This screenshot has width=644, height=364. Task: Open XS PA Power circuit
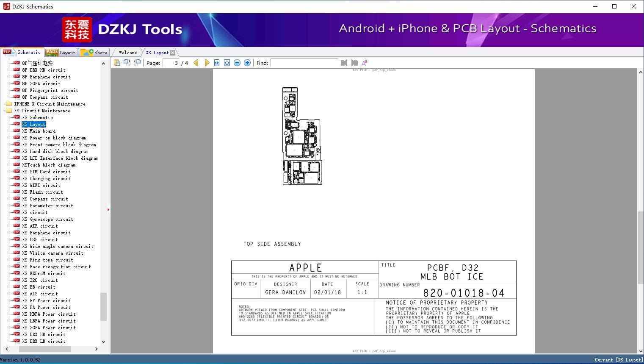46,307
